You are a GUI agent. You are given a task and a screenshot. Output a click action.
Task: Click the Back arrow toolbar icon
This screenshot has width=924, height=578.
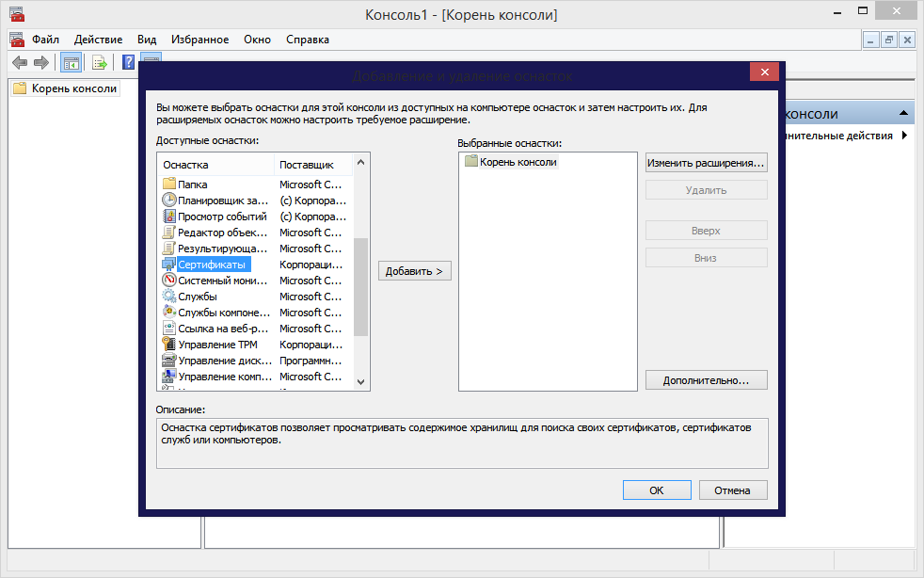pos(20,62)
